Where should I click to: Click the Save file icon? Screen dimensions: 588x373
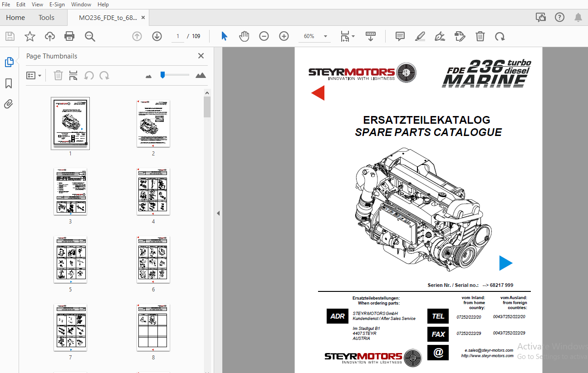10,36
